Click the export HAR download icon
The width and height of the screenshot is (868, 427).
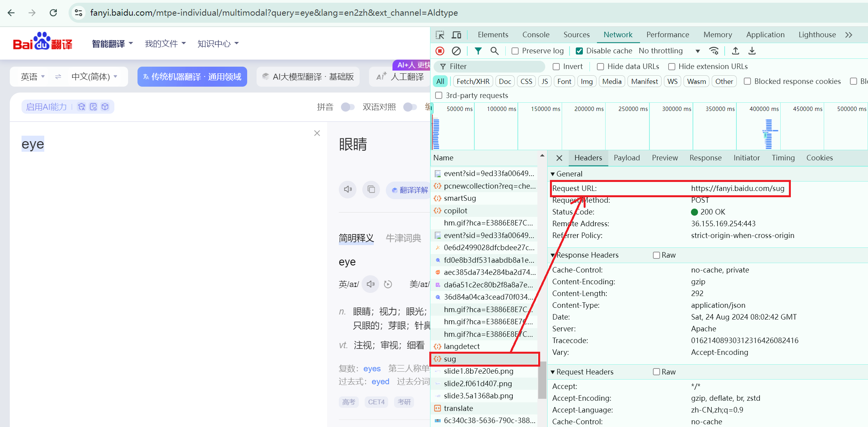click(x=752, y=51)
